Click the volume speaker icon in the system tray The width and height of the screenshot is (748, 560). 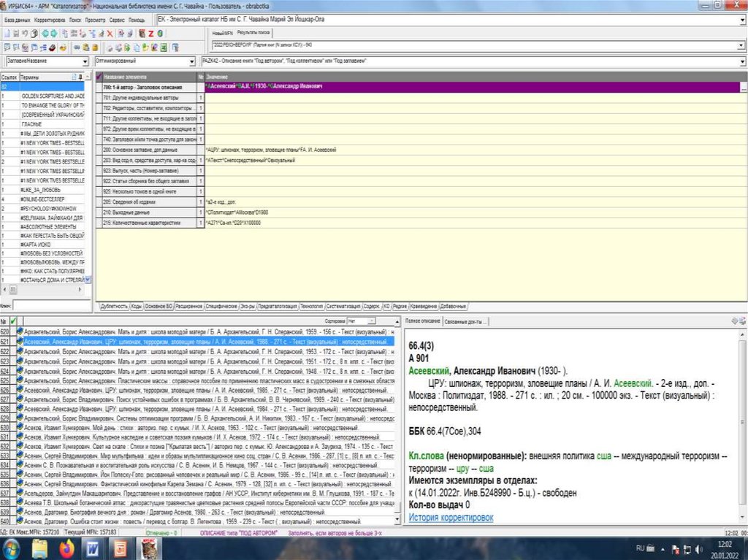click(699, 548)
